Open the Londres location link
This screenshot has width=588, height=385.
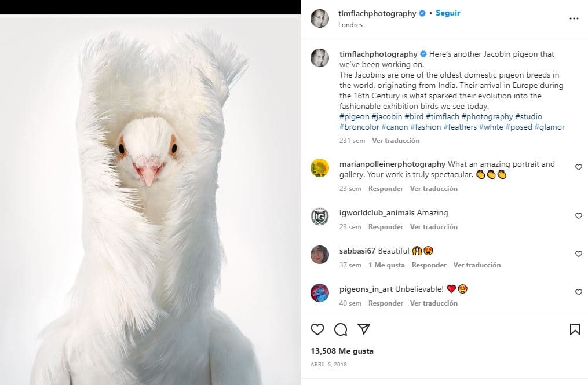(x=350, y=25)
